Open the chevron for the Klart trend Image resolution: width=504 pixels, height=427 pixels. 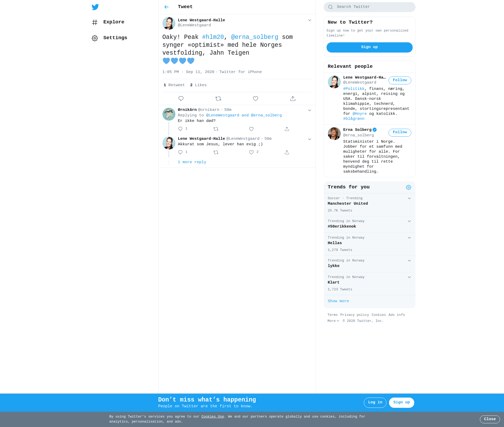click(409, 277)
